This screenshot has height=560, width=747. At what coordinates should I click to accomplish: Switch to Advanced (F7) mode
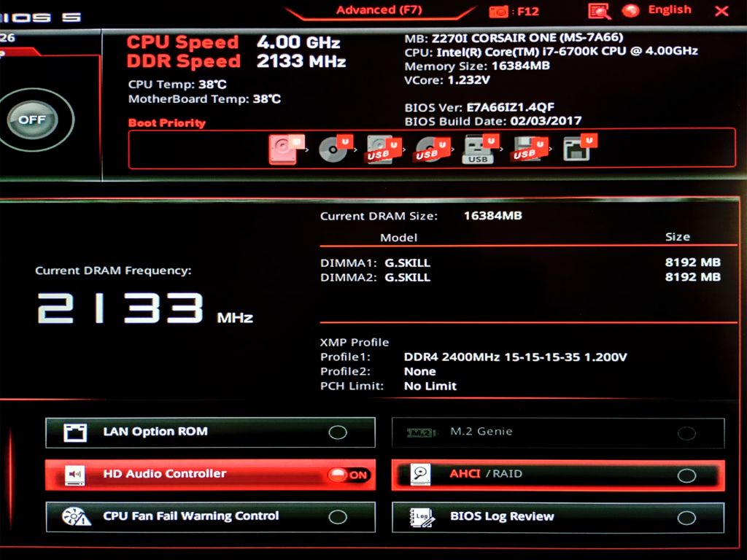click(x=379, y=10)
